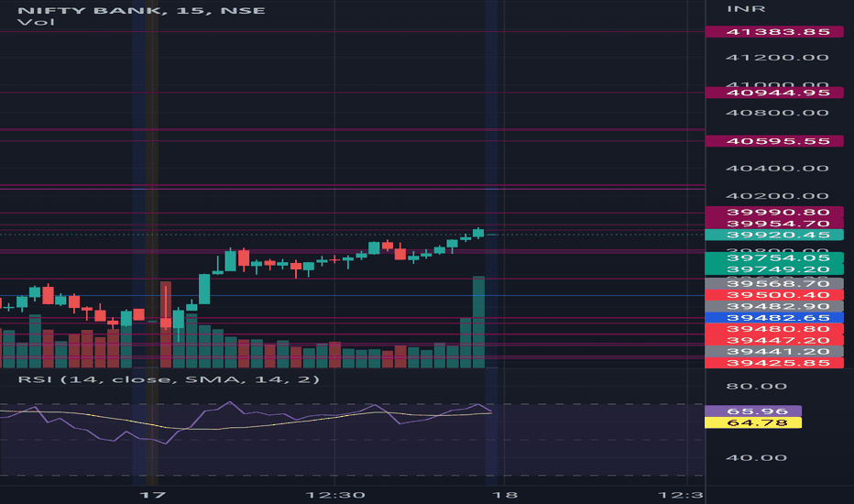
Task: Select the grey 39568.70 price label
Action: [x=774, y=283]
